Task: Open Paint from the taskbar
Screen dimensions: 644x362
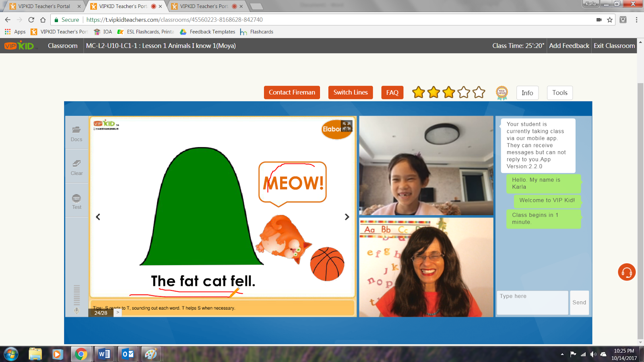Action: [x=151, y=354]
